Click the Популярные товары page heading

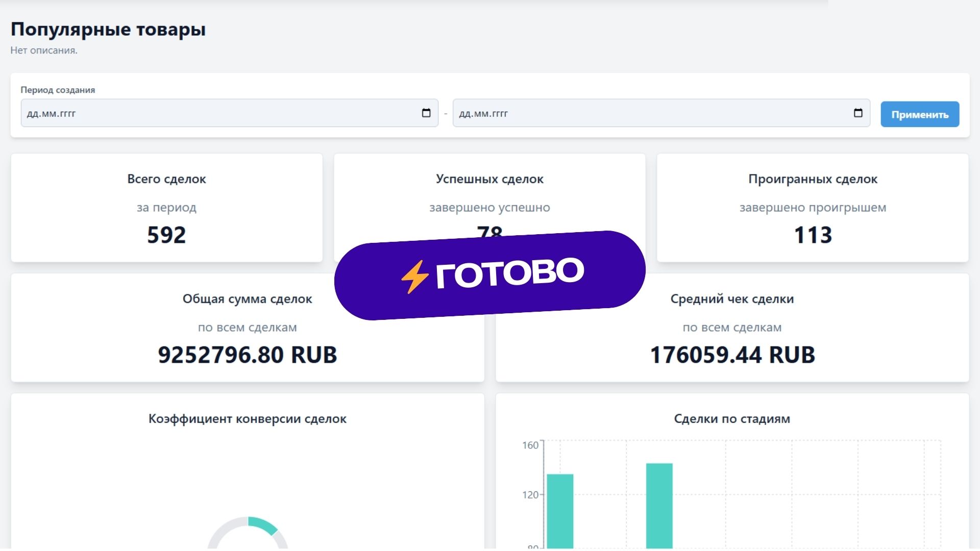[108, 29]
